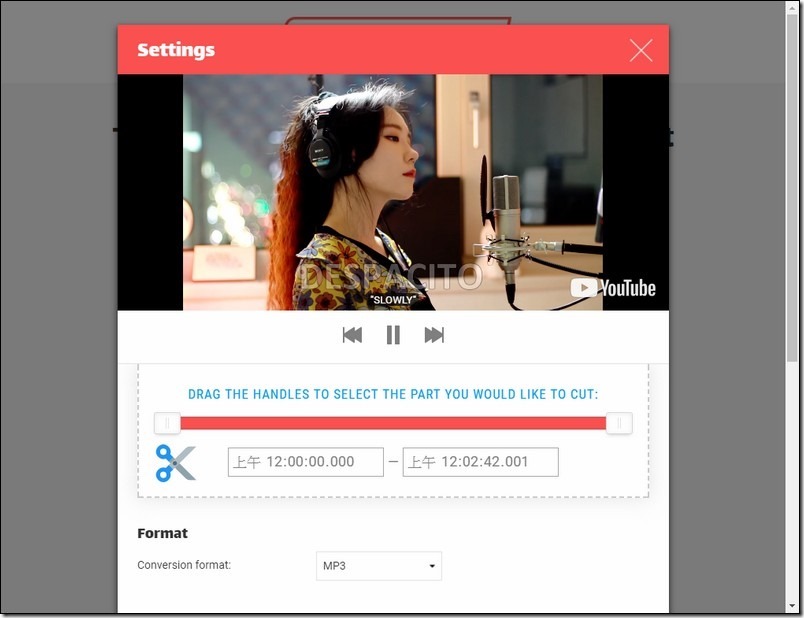Viewport: 804px width, 618px height.
Task: Click the red trim range bar
Action: click(393, 423)
